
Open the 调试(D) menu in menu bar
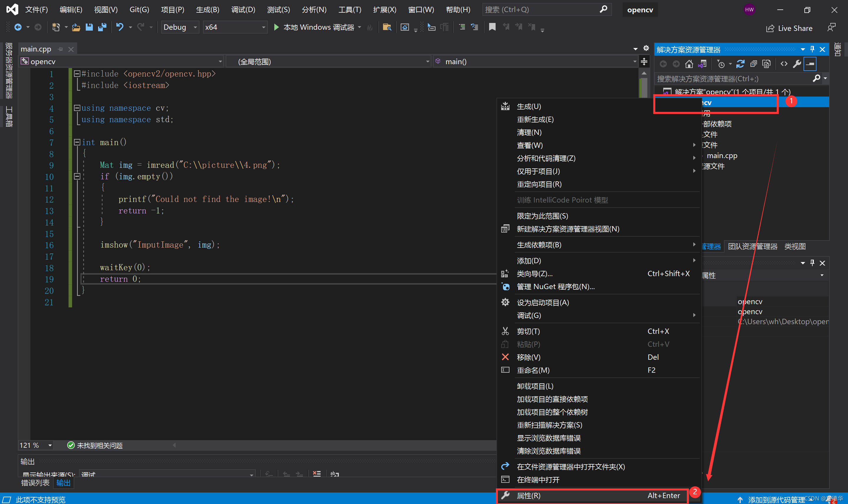pyautogui.click(x=243, y=9)
